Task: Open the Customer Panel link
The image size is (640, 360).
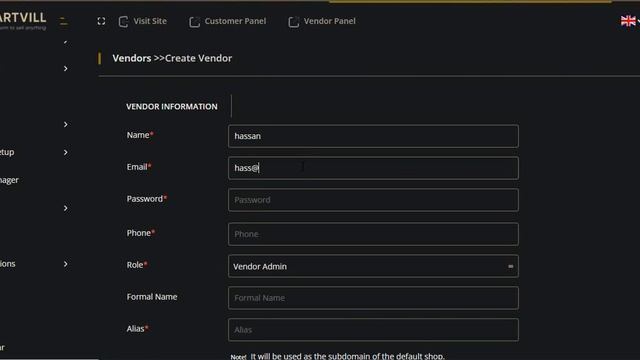Action: (235, 21)
